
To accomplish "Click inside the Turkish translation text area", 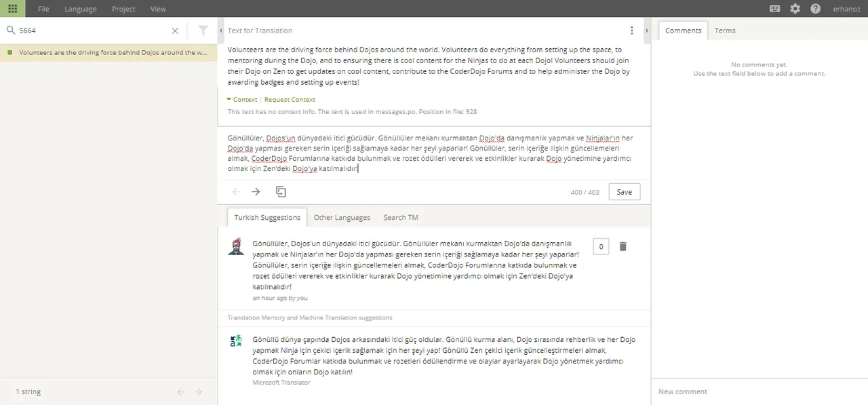I will [433, 153].
